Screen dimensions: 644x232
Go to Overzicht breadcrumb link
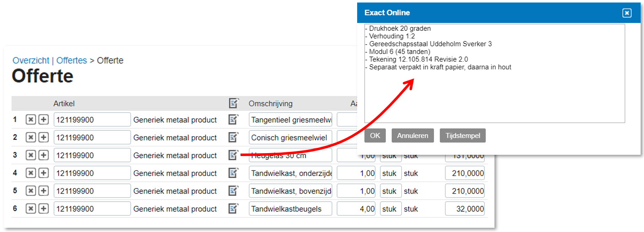point(31,60)
